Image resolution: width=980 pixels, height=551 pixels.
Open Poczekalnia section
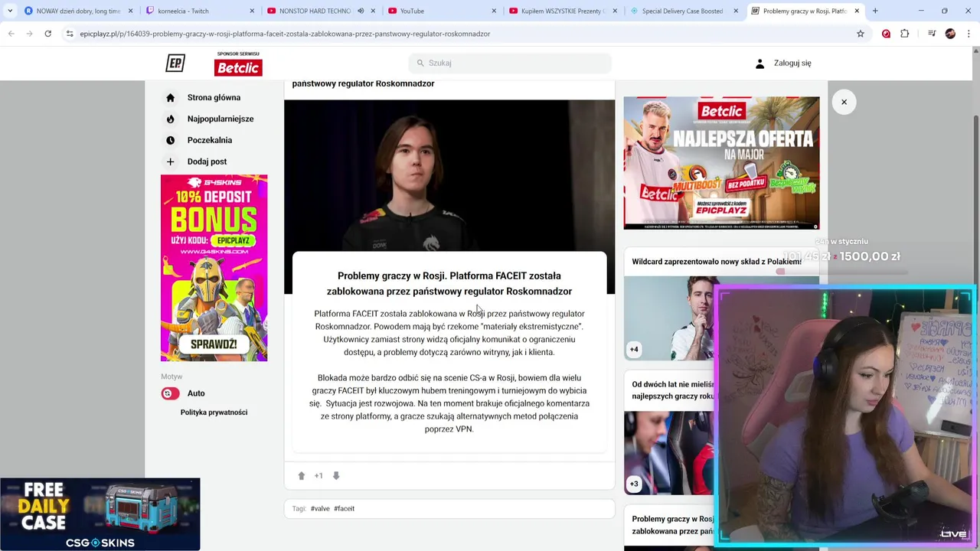210,141
